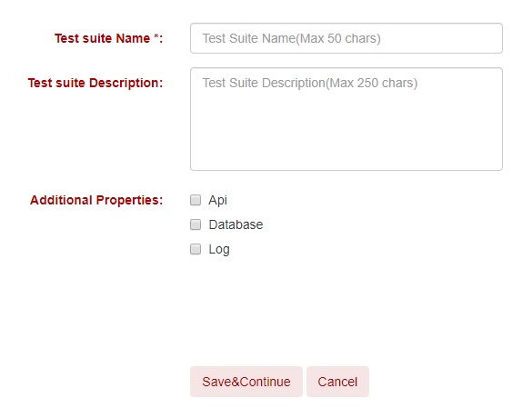Click the Test Suite Name input field

click(x=346, y=38)
